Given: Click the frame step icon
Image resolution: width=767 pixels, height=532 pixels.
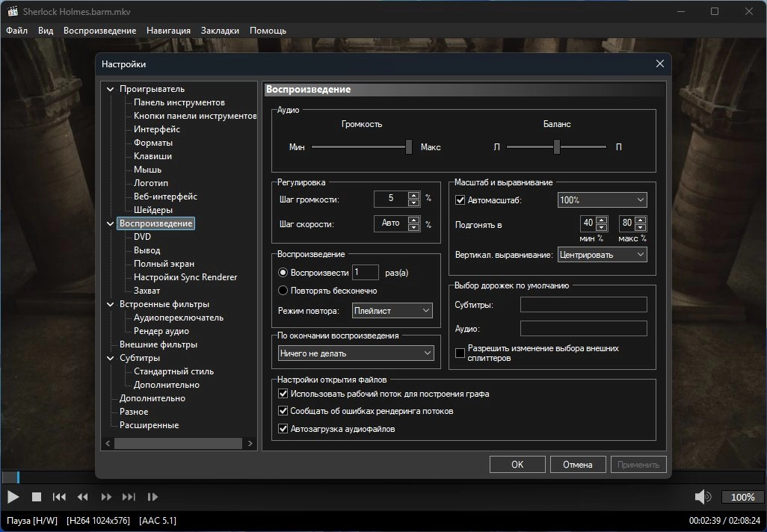Looking at the screenshot, I should click(x=153, y=497).
